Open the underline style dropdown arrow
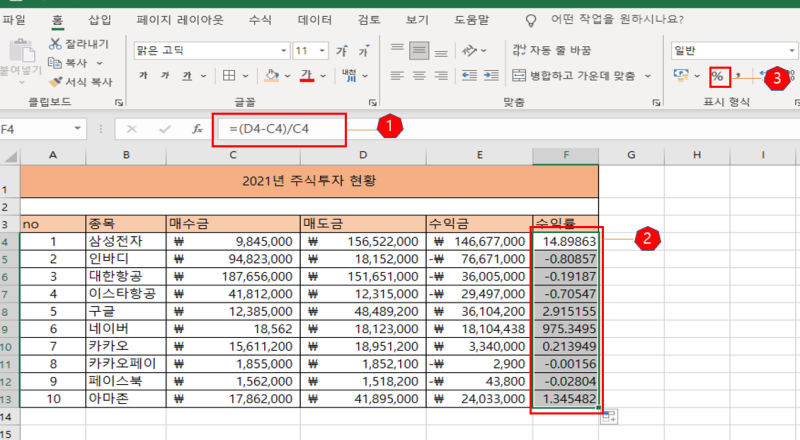This screenshot has width=800, height=440. point(204,76)
